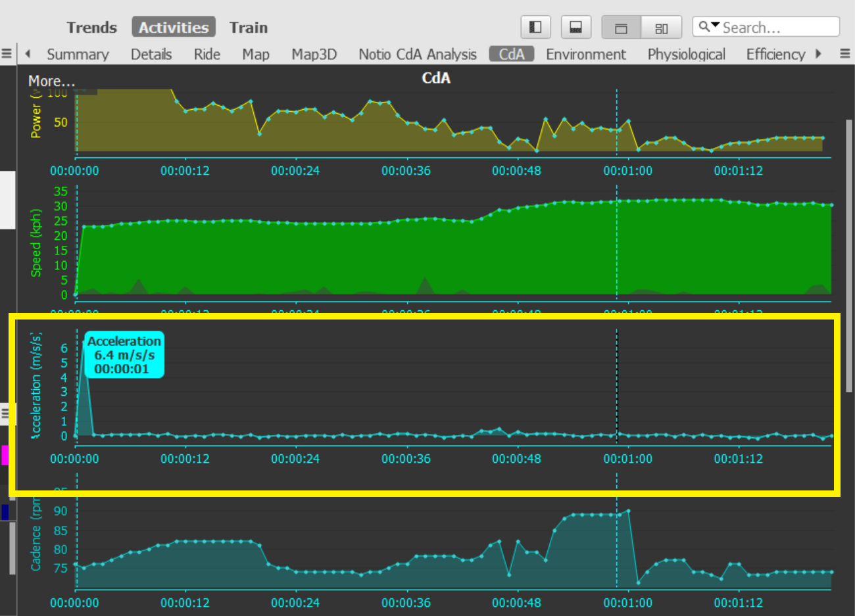Expand the More... chart menu
Viewport: 855px width, 616px height.
51,81
